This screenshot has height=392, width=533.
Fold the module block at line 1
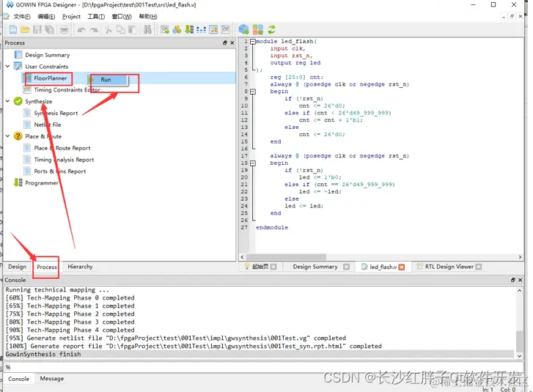click(x=252, y=42)
